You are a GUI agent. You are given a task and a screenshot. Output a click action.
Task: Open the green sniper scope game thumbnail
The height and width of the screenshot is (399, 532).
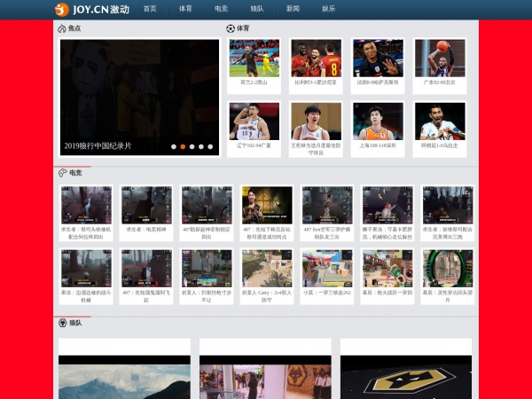[x=448, y=269]
